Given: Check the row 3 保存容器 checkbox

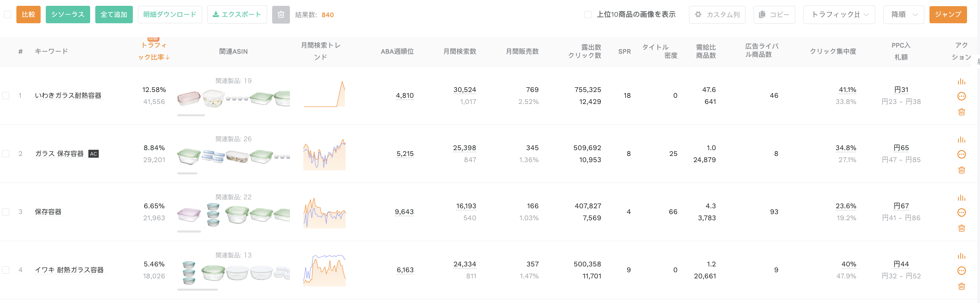Looking at the screenshot, I should [6, 212].
